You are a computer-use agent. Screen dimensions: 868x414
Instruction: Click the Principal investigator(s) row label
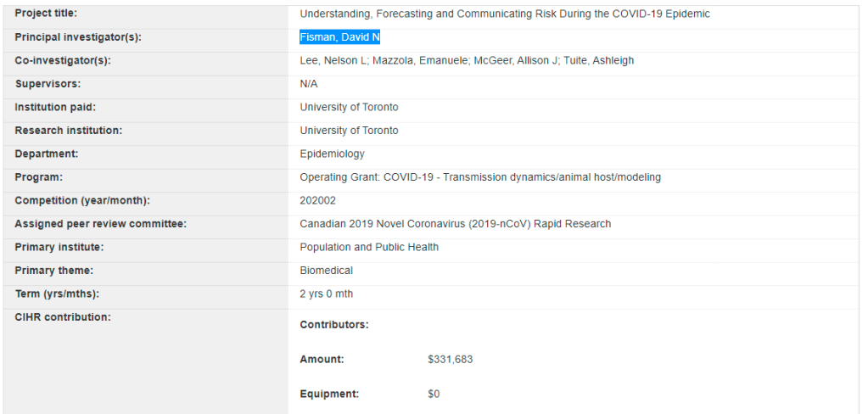[x=78, y=37]
